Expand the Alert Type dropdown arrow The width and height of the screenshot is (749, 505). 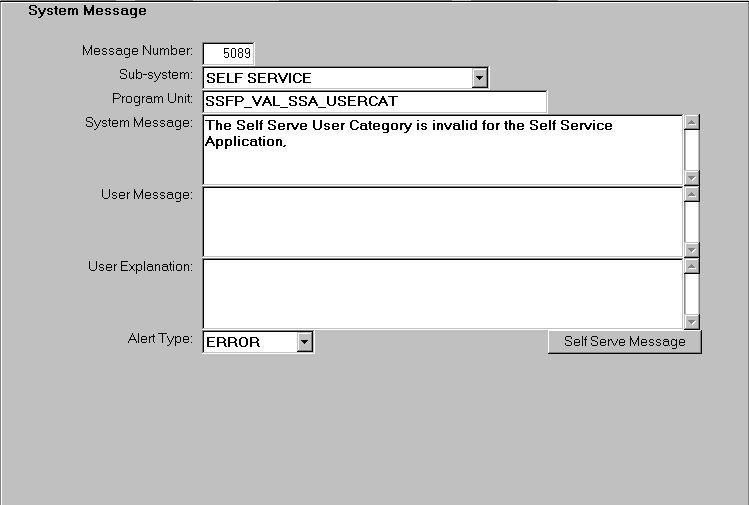tap(305, 342)
